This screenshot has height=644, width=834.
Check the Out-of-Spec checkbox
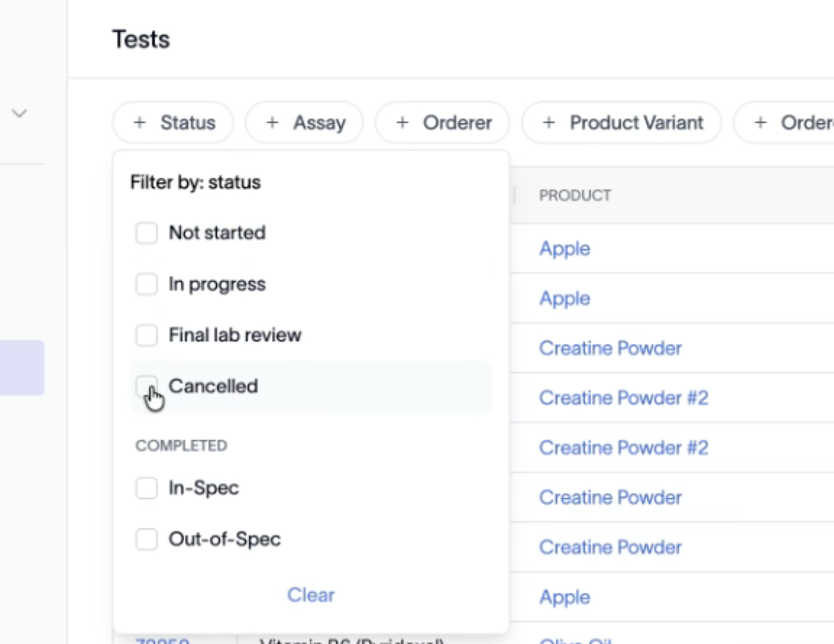pos(146,539)
